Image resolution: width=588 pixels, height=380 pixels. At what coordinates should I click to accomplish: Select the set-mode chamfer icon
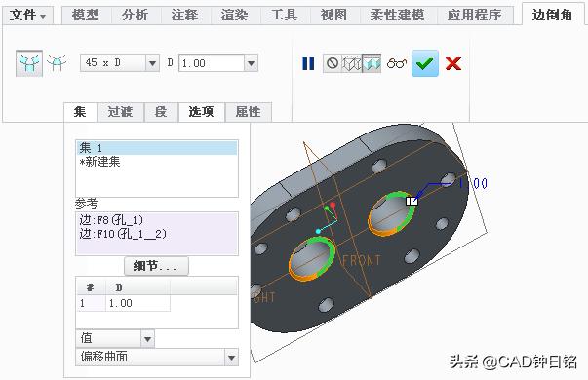pos(29,63)
